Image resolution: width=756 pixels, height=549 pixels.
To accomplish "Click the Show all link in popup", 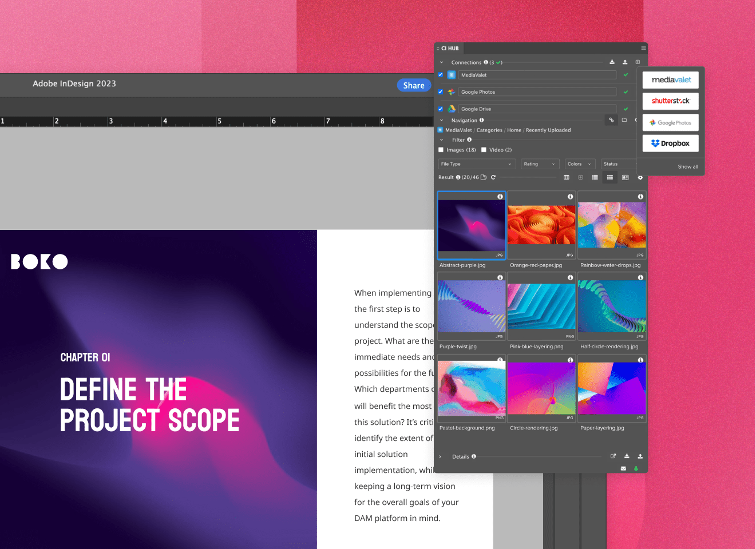I will tap(688, 167).
